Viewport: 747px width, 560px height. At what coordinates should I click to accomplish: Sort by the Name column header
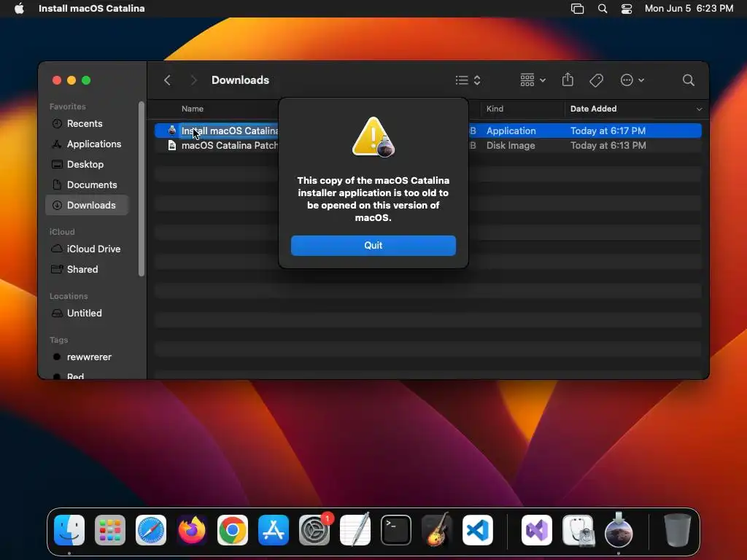193,109
